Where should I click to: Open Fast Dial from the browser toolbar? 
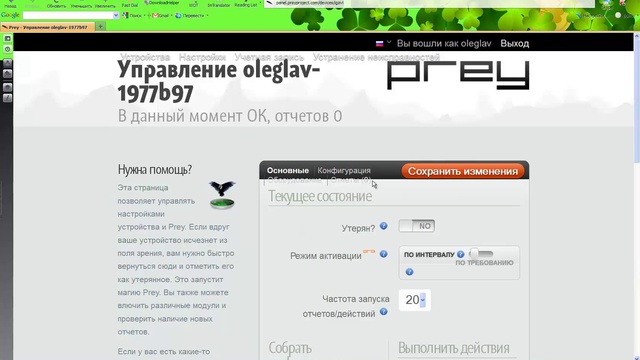pyautogui.click(x=130, y=4)
